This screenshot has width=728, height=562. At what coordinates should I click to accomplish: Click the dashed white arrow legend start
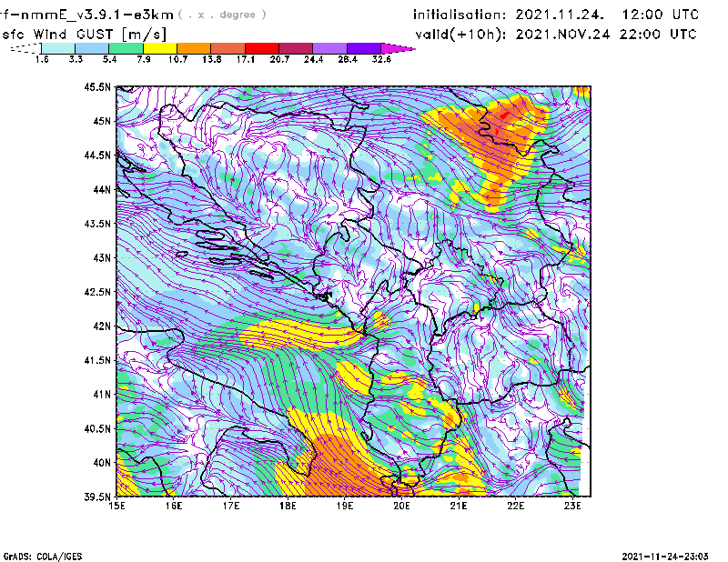[x=25, y=48]
